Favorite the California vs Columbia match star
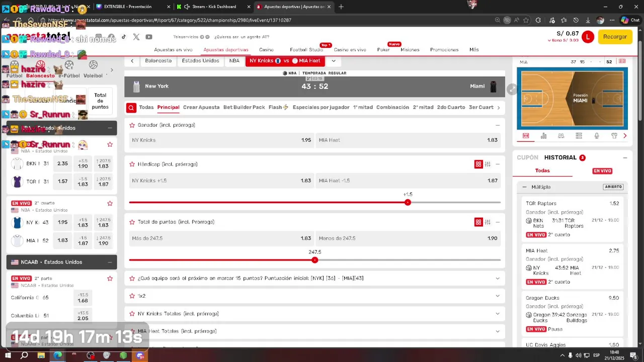Image resolution: width=644 pixels, height=362 pixels. (110, 279)
